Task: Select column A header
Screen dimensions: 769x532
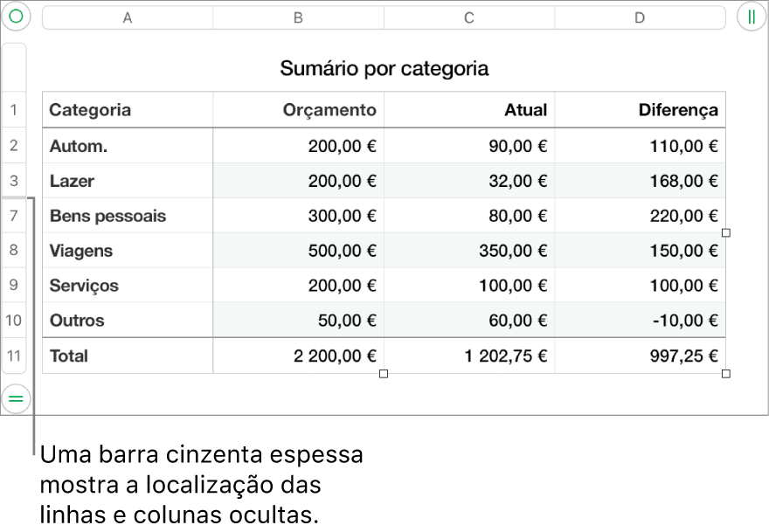Action: click(128, 17)
